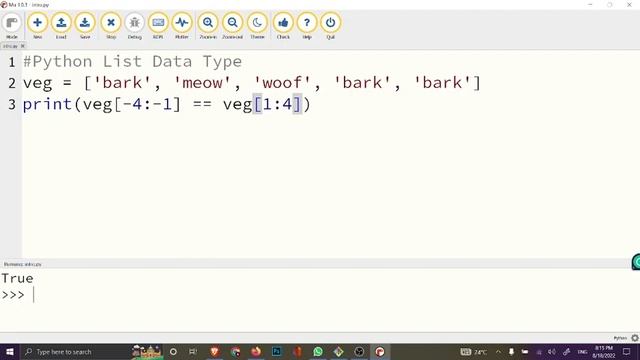
Task: Click the weather 24°C widget
Action: click(474, 351)
